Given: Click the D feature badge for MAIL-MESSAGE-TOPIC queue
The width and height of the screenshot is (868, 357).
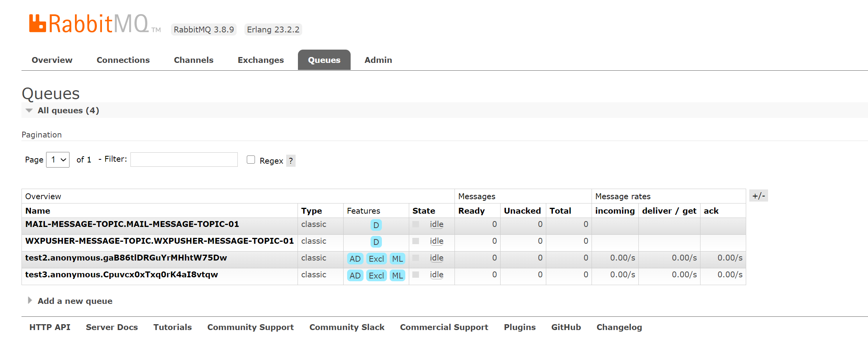Looking at the screenshot, I should tap(376, 225).
